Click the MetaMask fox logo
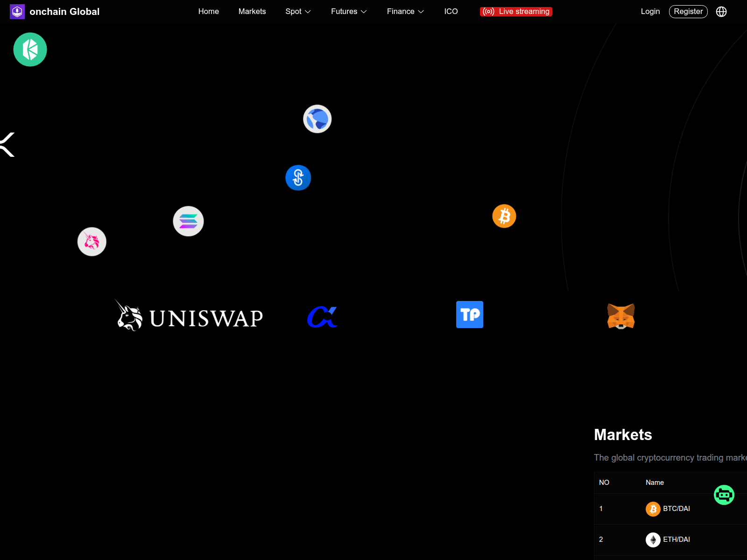747x560 pixels. click(621, 316)
